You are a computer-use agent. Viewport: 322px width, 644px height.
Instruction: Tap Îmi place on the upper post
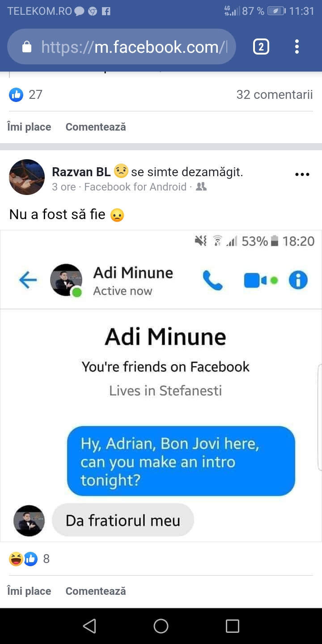click(29, 127)
